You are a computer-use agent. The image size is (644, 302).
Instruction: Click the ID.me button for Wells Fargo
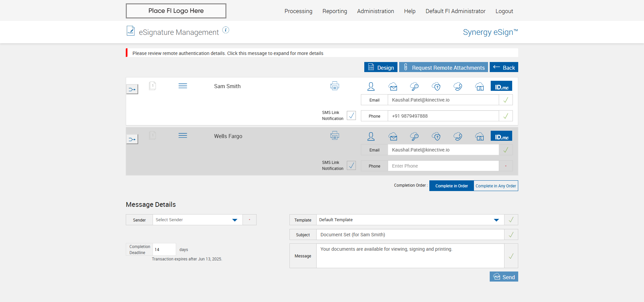click(501, 136)
